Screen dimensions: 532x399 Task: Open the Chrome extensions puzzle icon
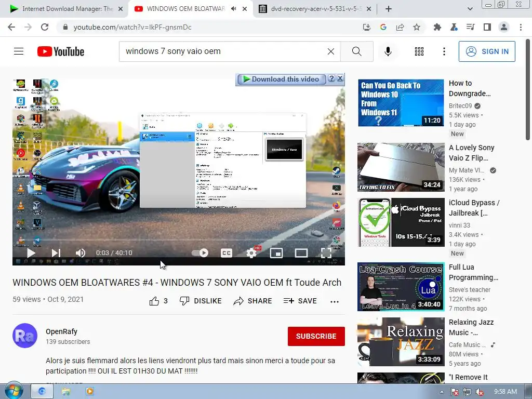tap(437, 27)
